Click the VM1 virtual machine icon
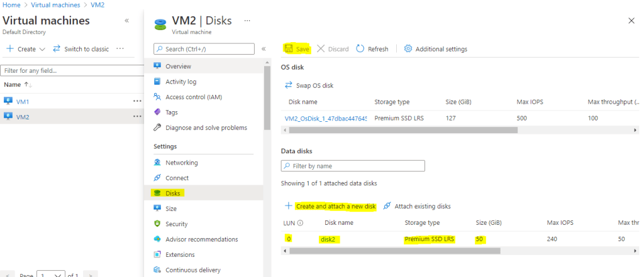This screenshot has height=277, width=644. [8, 101]
